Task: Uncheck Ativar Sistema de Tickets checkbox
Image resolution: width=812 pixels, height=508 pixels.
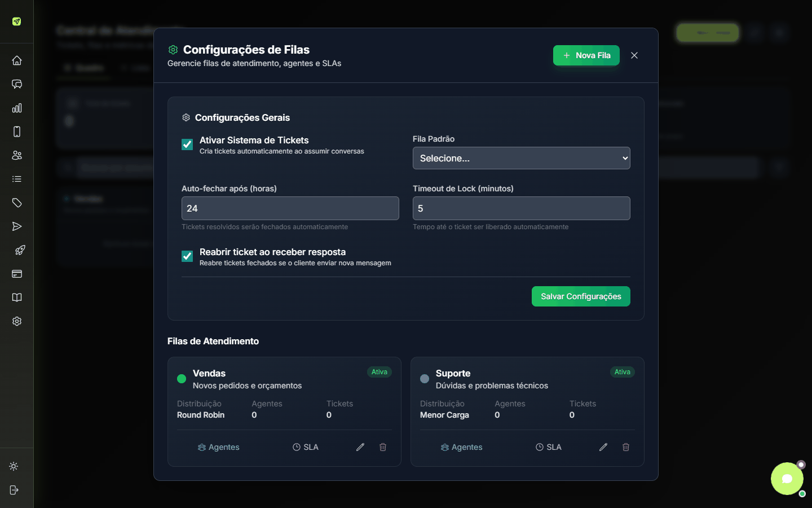Action: click(187, 144)
